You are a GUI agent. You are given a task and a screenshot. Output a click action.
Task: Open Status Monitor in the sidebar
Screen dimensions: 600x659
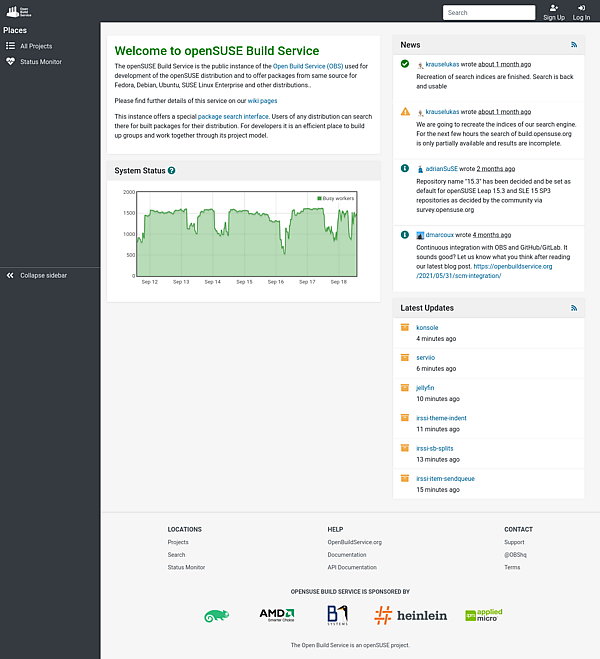[41, 61]
